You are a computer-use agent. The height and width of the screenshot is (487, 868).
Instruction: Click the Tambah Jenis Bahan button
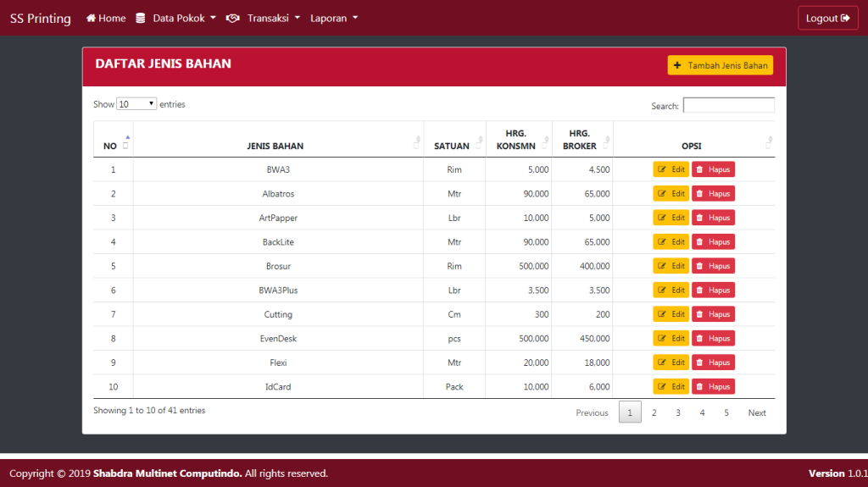[x=721, y=65]
